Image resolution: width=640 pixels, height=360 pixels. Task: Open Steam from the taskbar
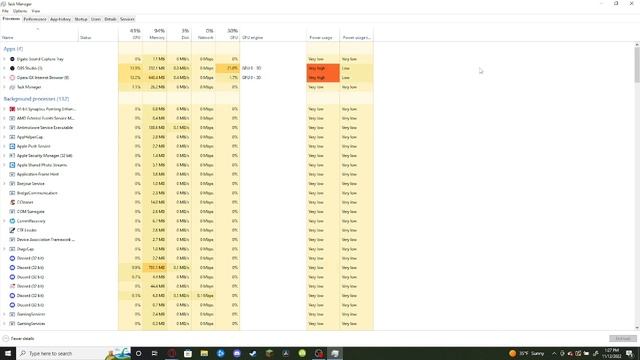(x=253, y=353)
